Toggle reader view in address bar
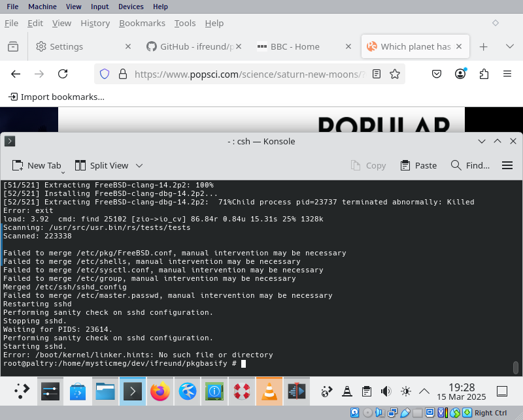The width and height of the screenshot is (523, 420). click(x=377, y=74)
